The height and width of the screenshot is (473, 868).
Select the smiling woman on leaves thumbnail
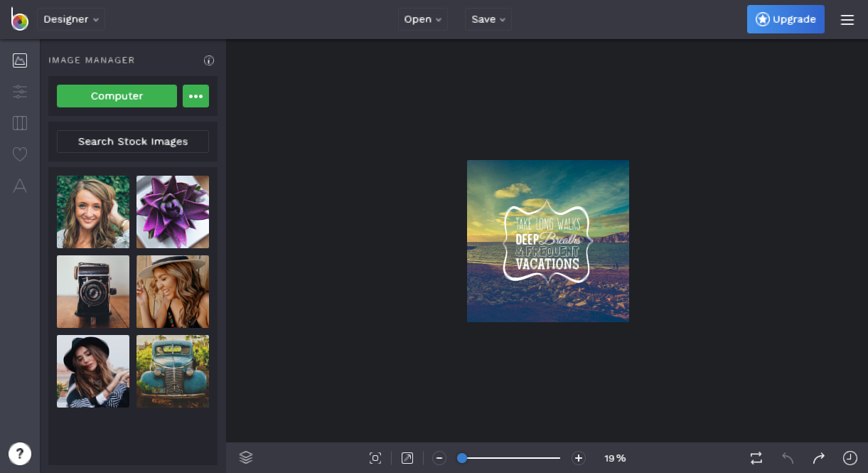click(x=93, y=212)
